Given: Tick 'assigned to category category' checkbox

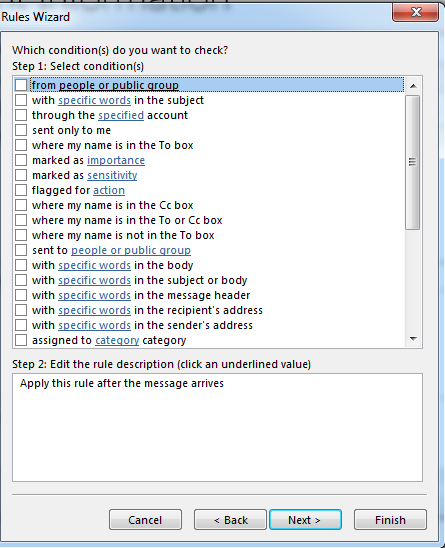Looking at the screenshot, I should [21, 340].
